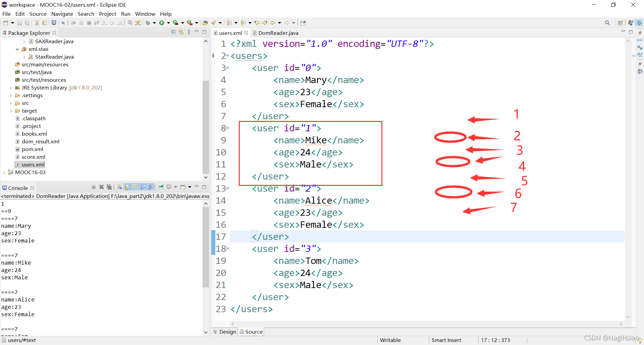The height and width of the screenshot is (345, 644).
Task: Expand the MOOC16-03 project
Action: [4, 172]
